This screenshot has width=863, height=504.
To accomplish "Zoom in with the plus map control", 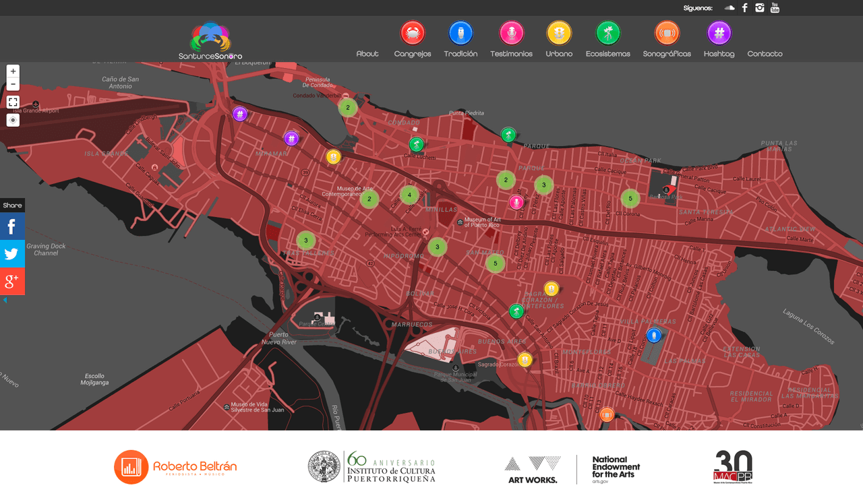I will 12,70.
